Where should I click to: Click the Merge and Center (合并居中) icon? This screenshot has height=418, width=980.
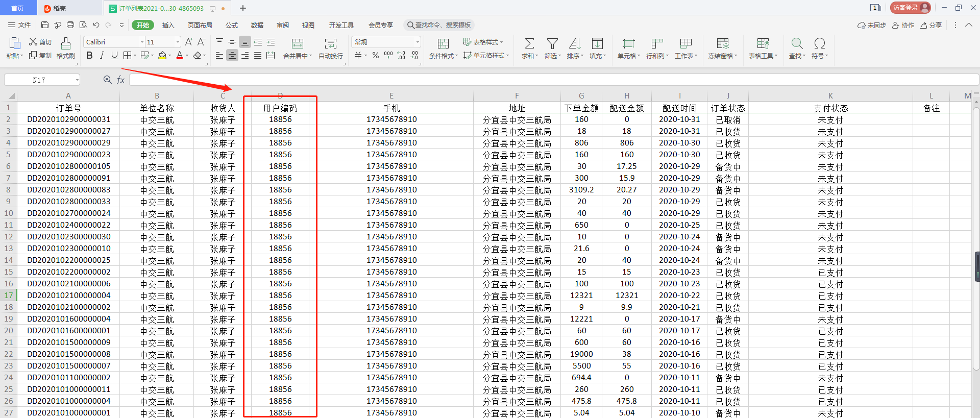(297, 44)
